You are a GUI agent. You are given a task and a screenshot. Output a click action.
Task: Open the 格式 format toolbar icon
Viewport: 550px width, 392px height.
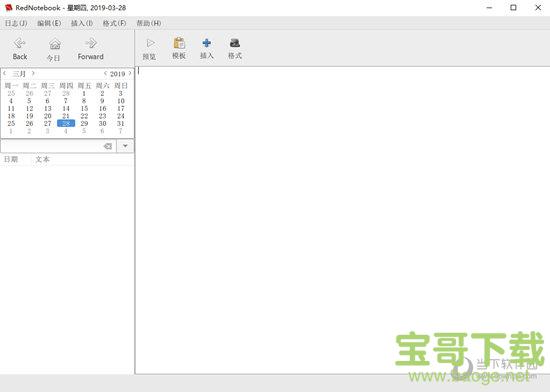[x=235, y=43]
